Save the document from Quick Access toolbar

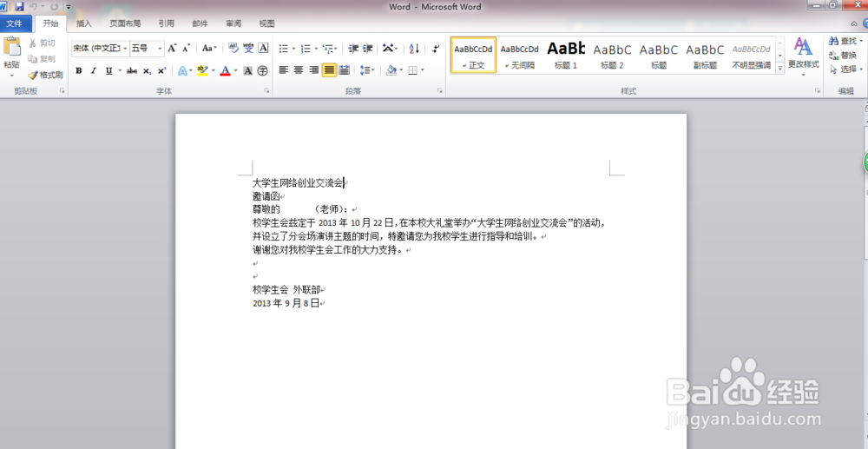[19, 7]
